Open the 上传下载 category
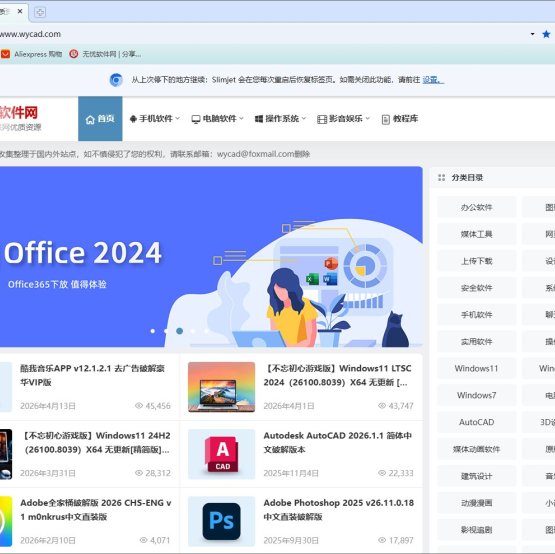The image size is (555, 554). [x=476, y=261]
